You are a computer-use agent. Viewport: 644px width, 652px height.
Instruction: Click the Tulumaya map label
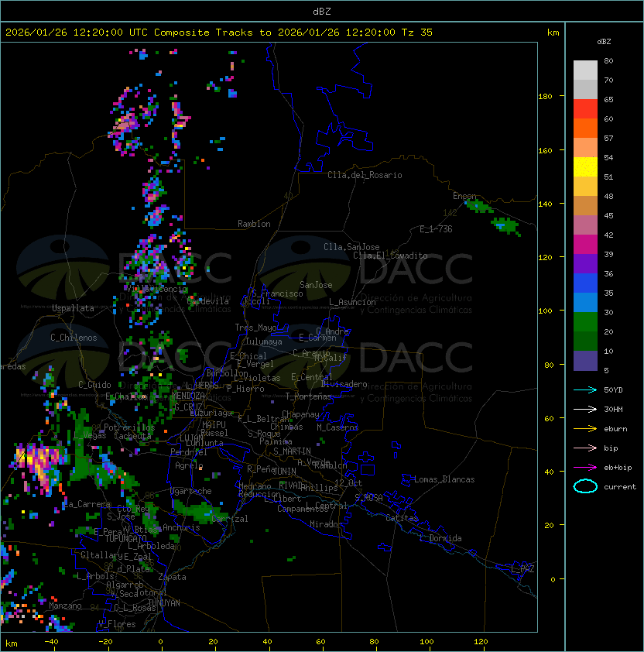[x=264, y=341]
